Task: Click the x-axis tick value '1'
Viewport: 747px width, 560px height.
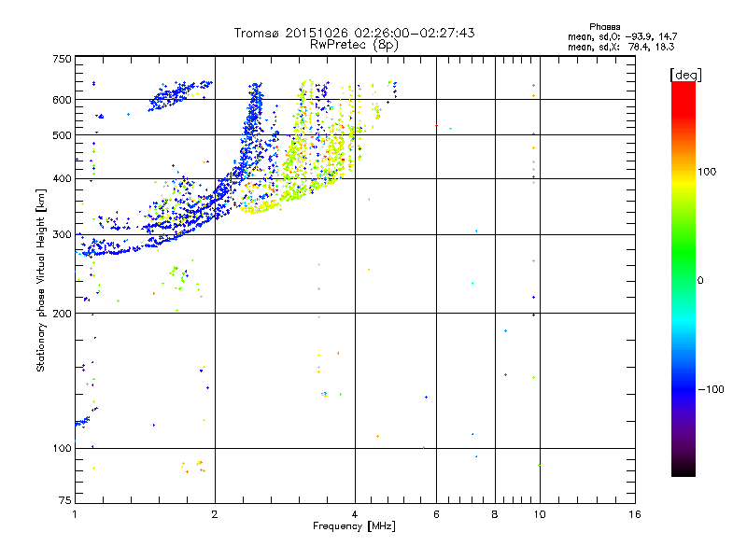Action: [x=75, y=514]
